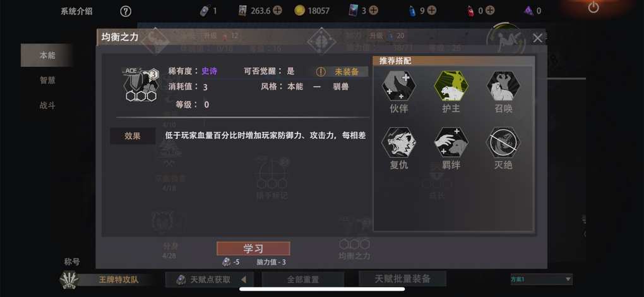
Task: Open the 系统介绍 question mark help
Action: (x=126, y=11)
